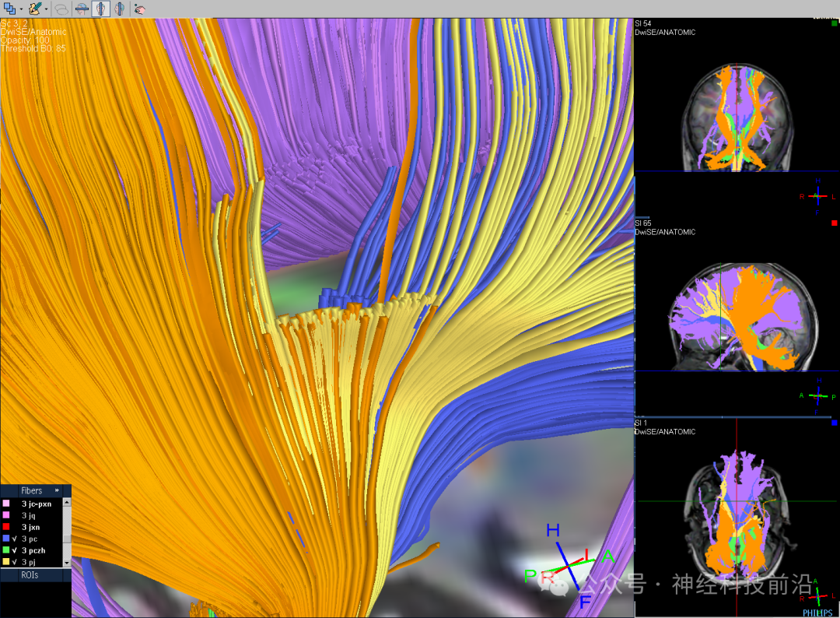The width and height of the screenshot is (840, 618).
Task: Select fiber entry 3 jq
Action: [29, 515]
